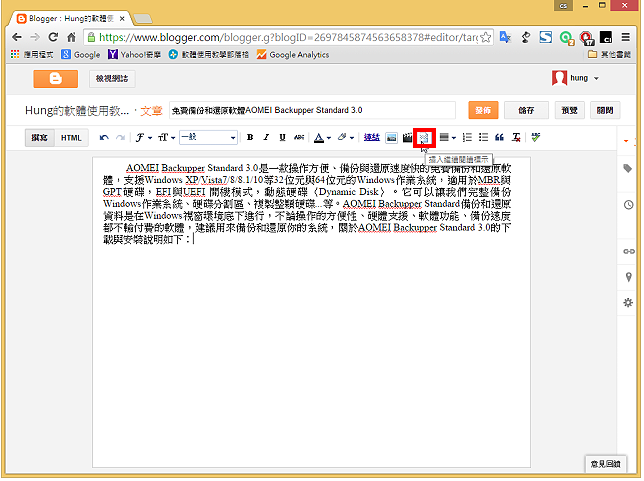The image size is (644, 481).
Task: Open a new browser tab
Action: pos(143,19)
